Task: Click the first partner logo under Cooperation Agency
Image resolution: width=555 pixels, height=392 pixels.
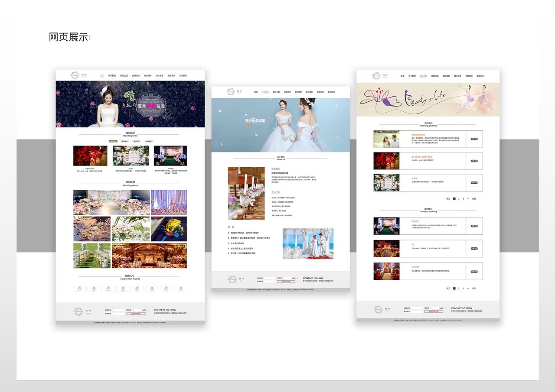Action: 79,288
